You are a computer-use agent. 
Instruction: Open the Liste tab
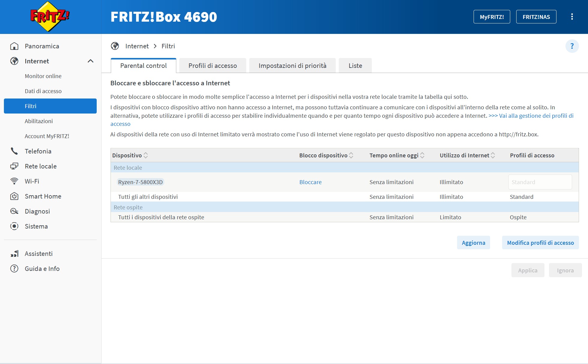point(355,65)
